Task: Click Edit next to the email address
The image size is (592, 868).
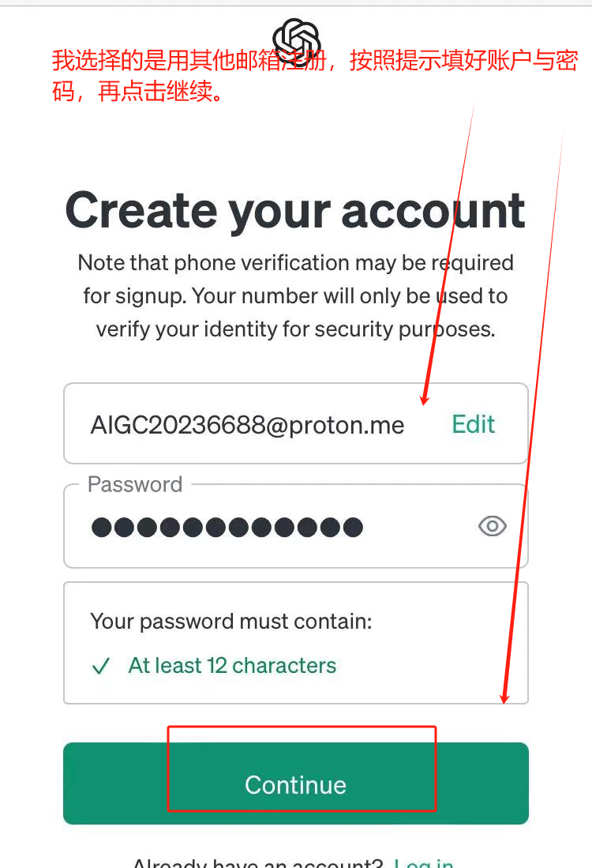Action: (473, 424)
